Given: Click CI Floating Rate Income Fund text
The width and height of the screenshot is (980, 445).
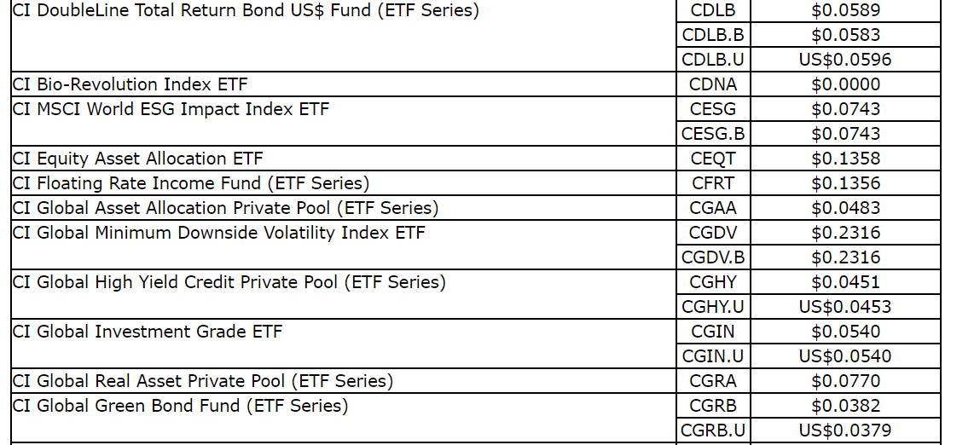Looking at the screenshot, I should (190, 183).
